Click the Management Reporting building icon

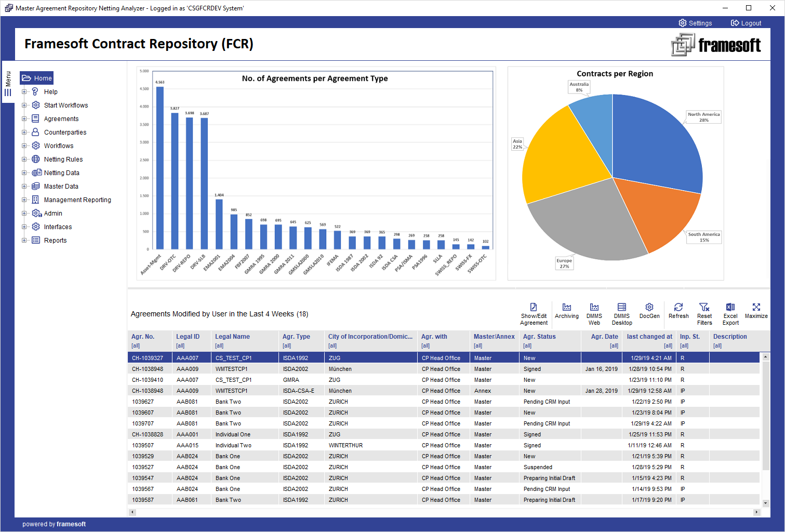(x=36, y=199)
